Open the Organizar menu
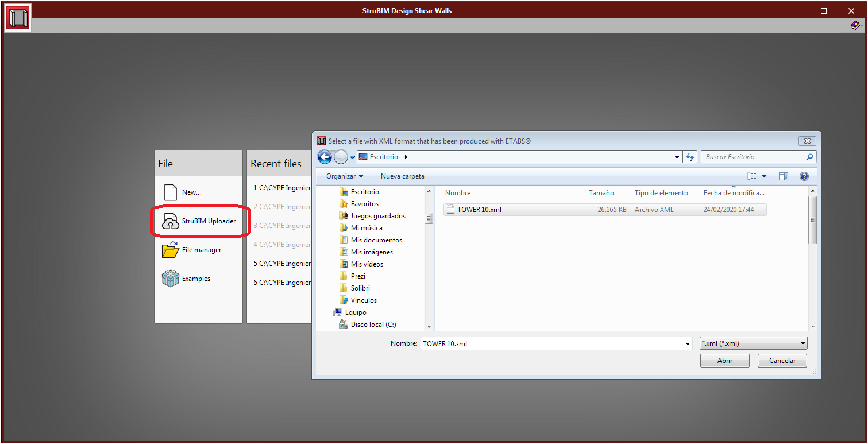The image size is (868, 444). [345, 176]
